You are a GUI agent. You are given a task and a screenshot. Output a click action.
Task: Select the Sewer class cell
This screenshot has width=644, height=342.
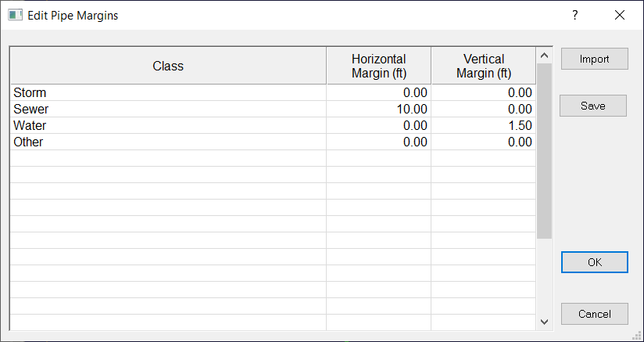(x=168, y=110)
